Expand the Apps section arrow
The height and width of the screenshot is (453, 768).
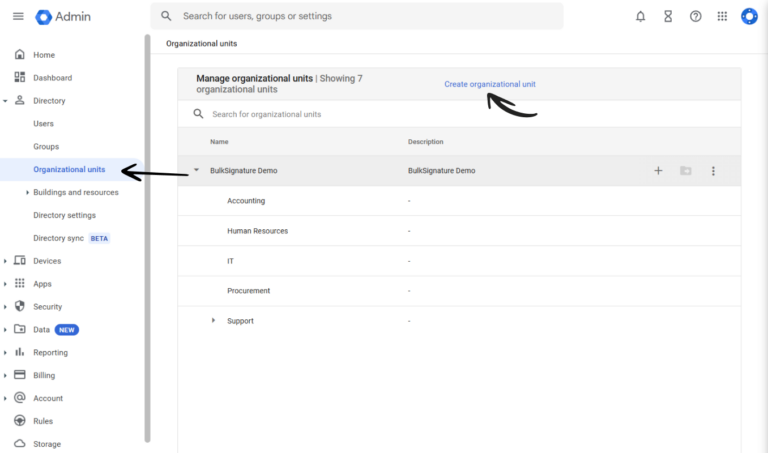pyautogui.click(x=5, y=284)
